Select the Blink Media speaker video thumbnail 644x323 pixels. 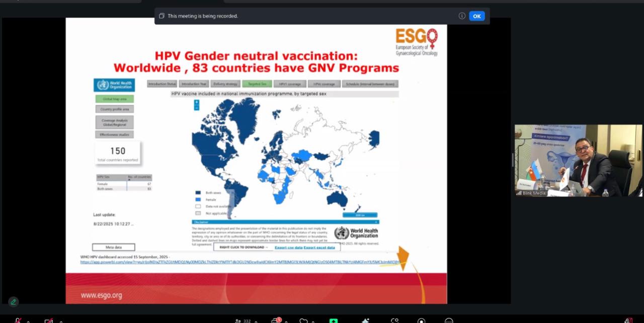tap(578, 160)
